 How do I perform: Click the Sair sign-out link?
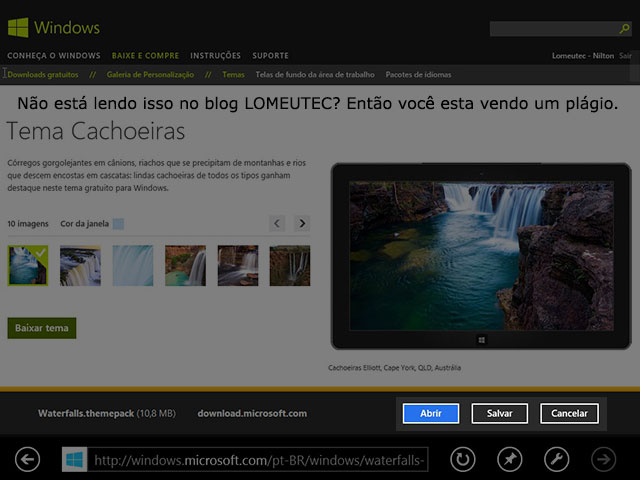(x=625, y=56)
